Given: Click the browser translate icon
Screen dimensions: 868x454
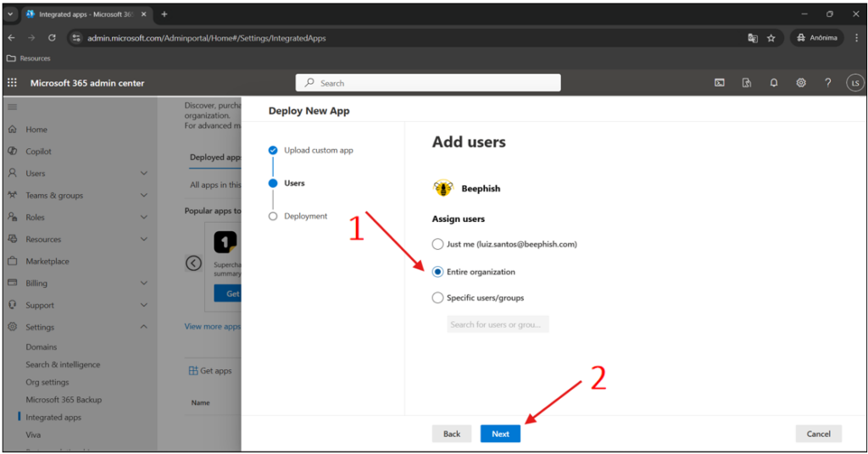Looking at the screenshot, I should coord(753,38).
